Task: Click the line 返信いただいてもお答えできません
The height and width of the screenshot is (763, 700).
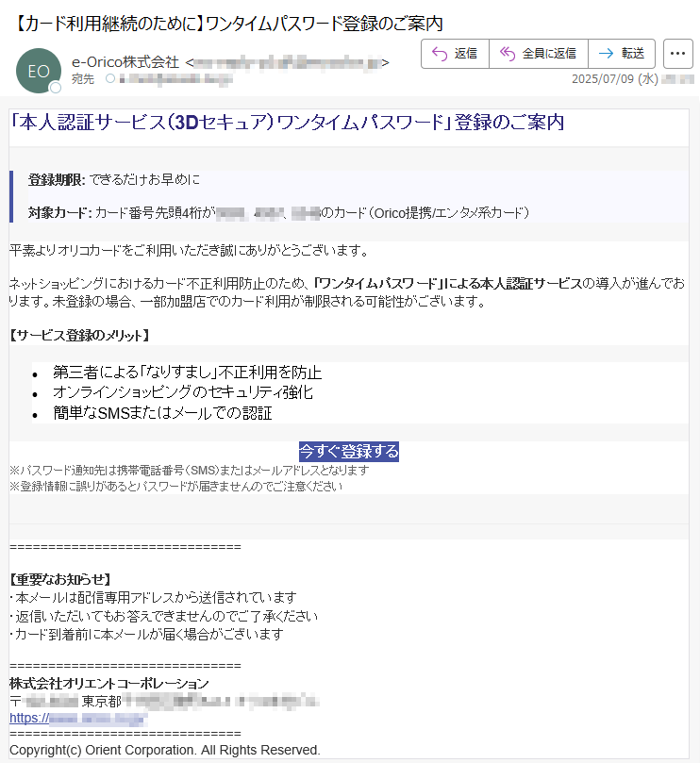Action: (x=164, y=616)
